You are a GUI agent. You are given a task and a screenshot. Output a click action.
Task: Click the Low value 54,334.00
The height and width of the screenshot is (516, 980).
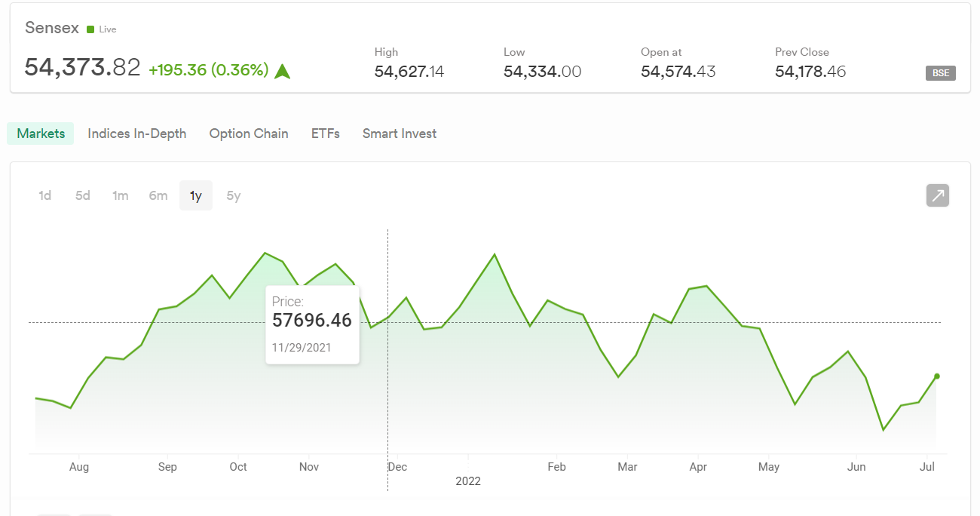pos(543,72)
